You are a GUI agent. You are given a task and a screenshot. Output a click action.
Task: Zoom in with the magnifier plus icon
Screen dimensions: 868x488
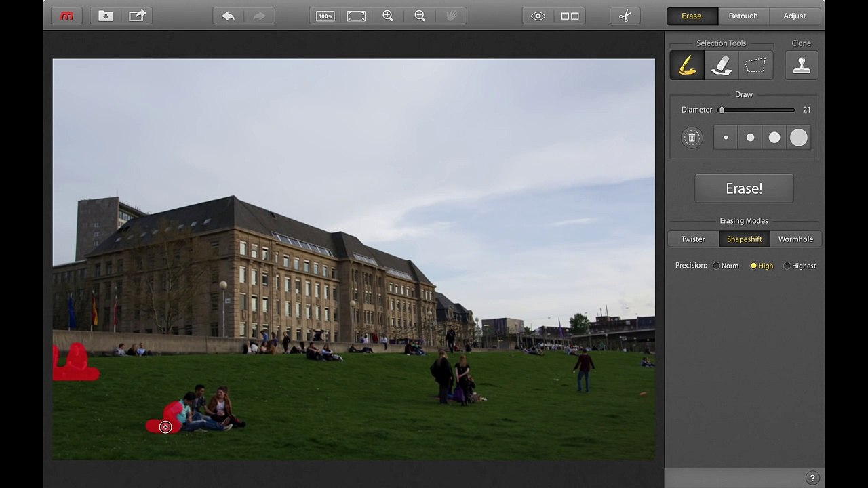(x=388, y=16)
